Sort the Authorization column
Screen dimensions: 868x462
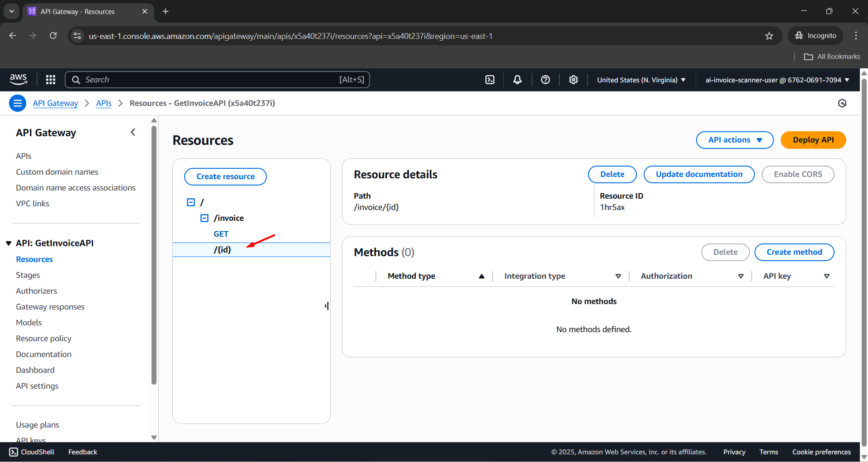pos(740,276)
